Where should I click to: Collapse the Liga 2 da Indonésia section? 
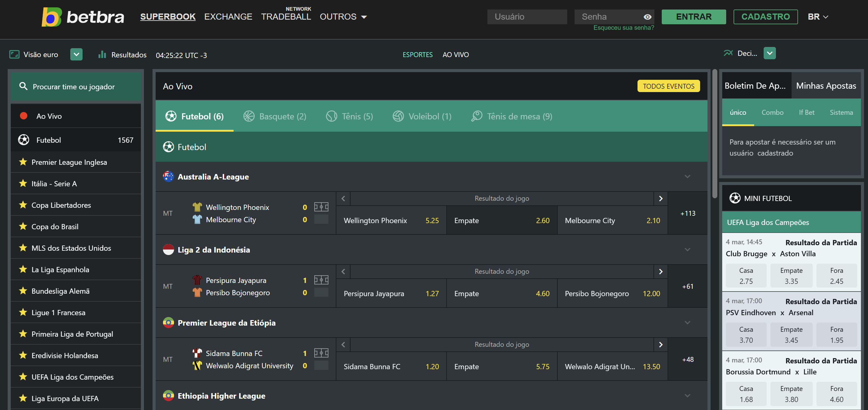688,249
